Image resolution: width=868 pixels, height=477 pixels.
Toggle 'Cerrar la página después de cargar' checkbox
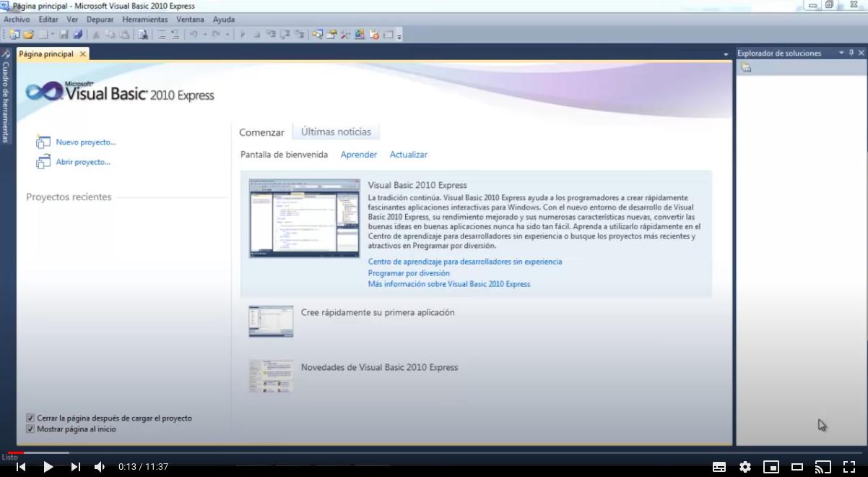[30, 418]
